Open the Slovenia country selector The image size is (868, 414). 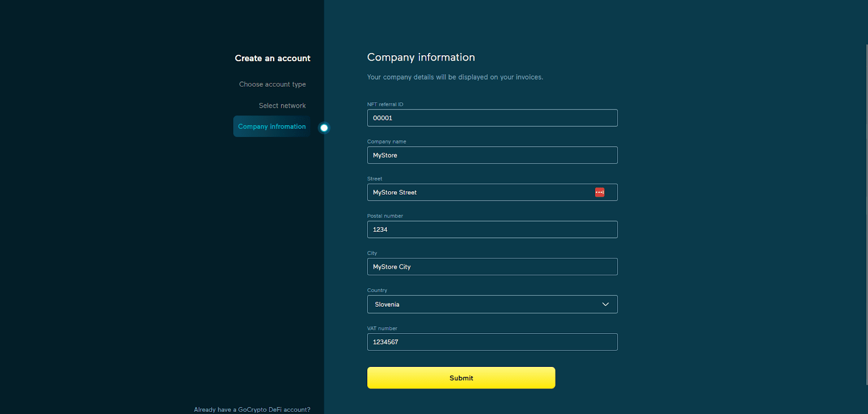pos(492,305)
